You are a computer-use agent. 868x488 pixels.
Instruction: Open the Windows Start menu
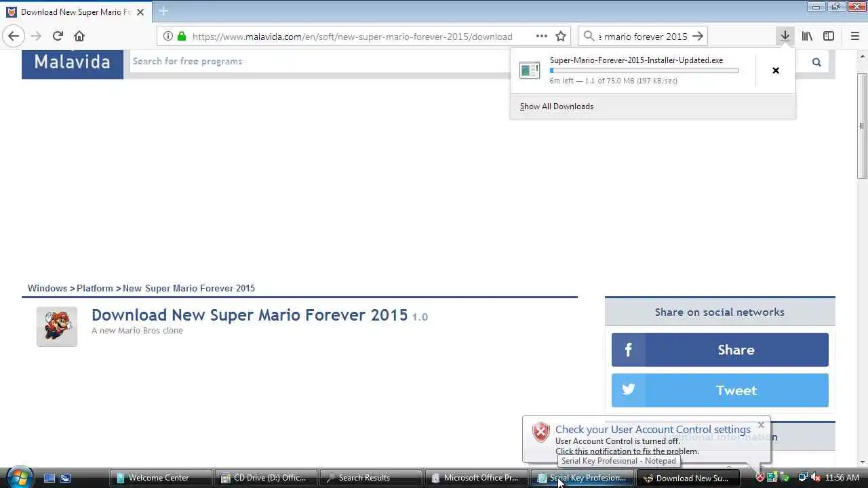tap(18, 477)
